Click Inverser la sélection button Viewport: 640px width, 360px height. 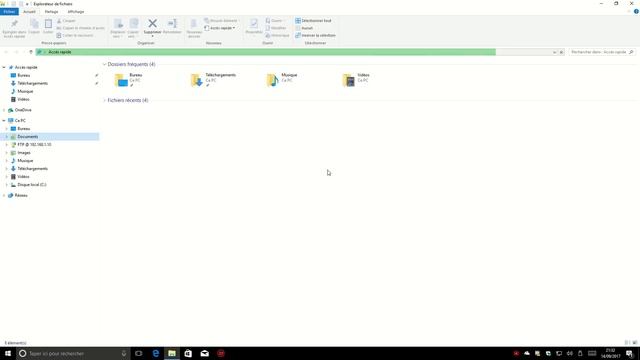tap(315, 36)
